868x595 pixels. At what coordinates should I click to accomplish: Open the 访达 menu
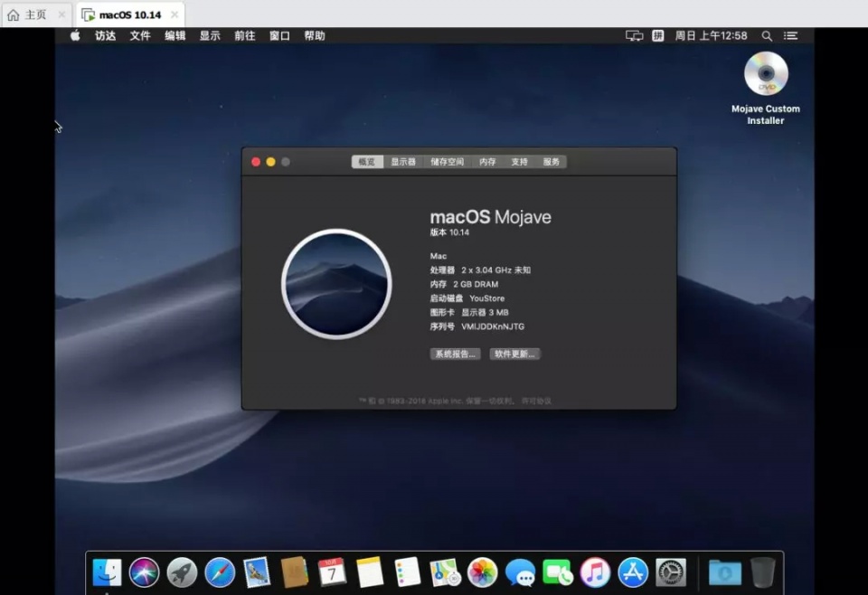click(x=105, y=36)
